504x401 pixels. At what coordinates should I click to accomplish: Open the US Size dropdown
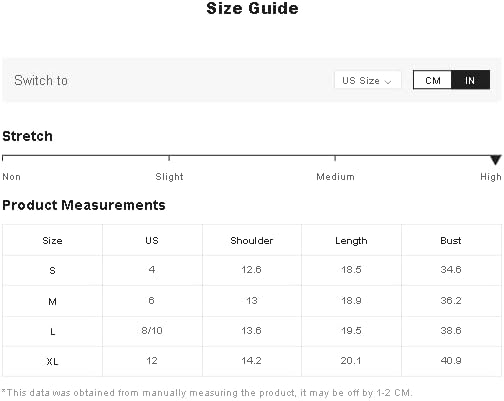(367, 80)
